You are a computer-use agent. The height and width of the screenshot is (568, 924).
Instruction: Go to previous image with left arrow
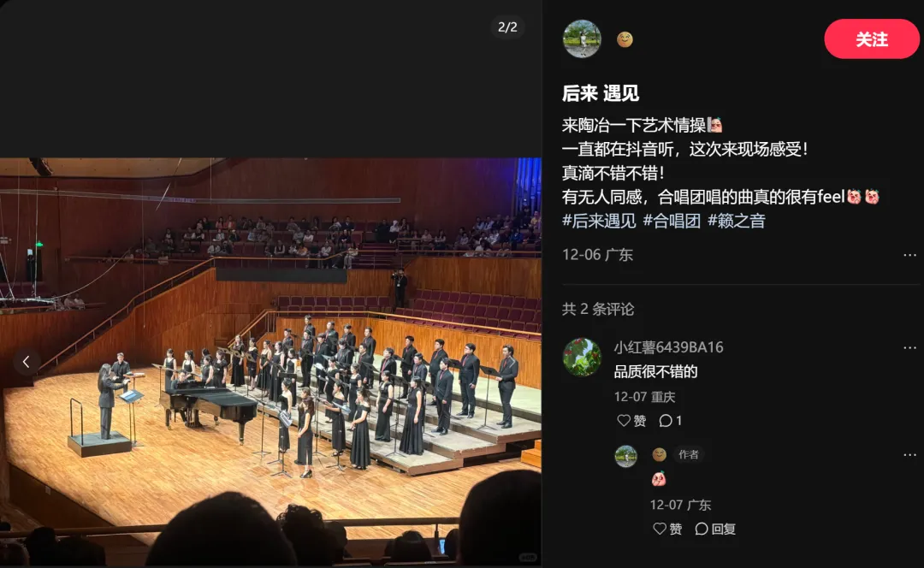pyautogui.click(x=26, y=362)
